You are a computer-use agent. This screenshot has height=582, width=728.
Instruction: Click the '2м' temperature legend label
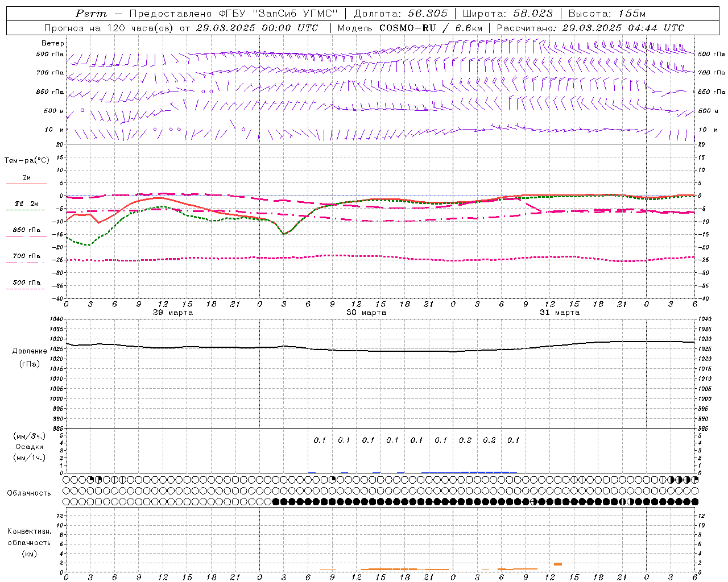pyautogui.click(x=27, y=177)
